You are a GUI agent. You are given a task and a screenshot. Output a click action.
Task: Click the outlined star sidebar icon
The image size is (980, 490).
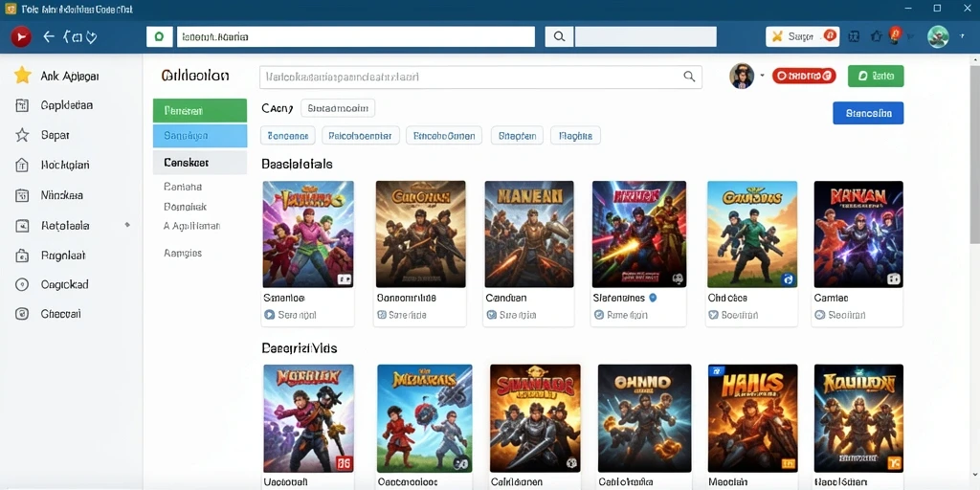(22, 135)
